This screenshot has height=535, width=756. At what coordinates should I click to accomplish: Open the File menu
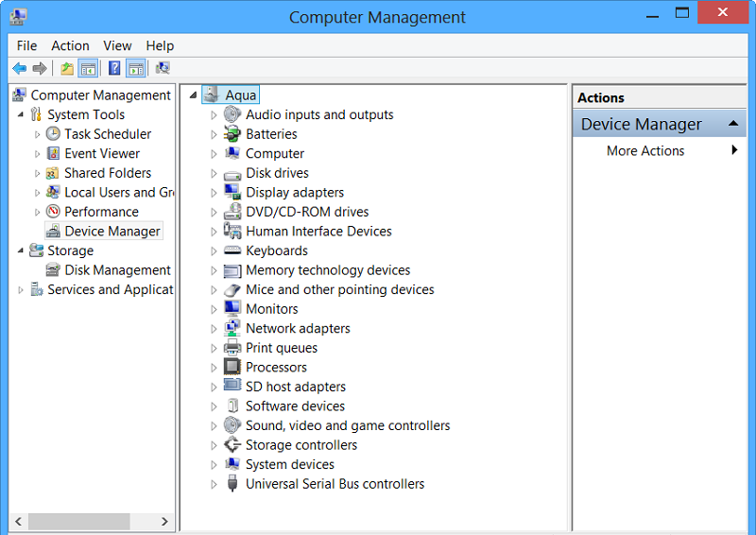point(26,45)
